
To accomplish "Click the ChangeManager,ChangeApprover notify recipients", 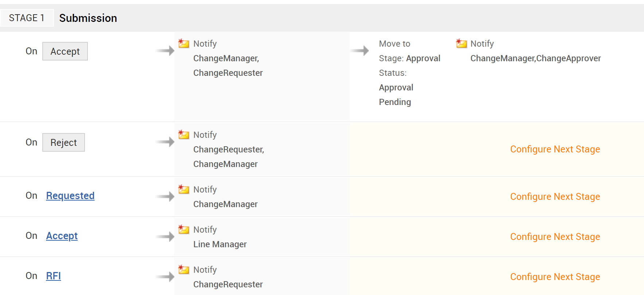I will click(x=535, y=58).
